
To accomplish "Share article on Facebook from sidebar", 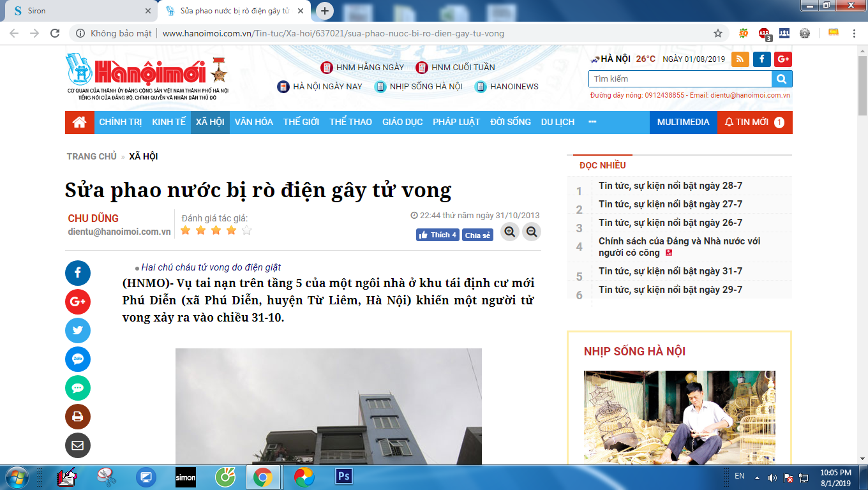I will pyautogui.click(x=78, y=273).
